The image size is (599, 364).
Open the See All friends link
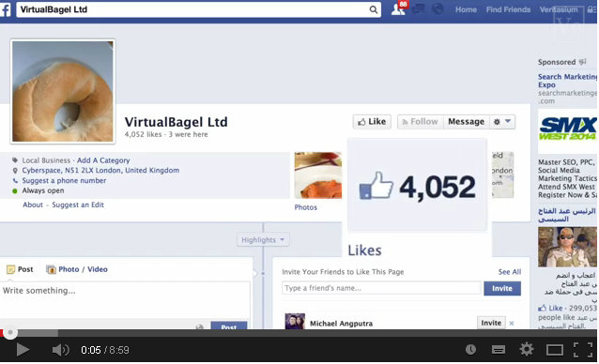[x=509, y=272]
